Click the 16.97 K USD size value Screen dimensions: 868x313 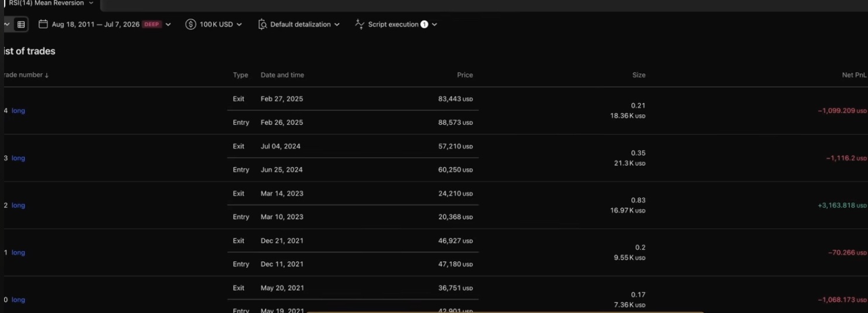[x=628, y=210]
